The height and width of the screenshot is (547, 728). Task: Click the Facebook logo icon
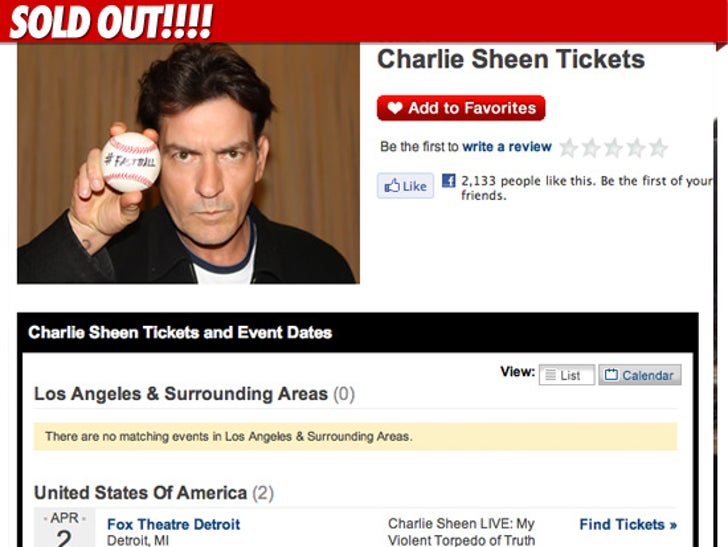tap(448, 180)
